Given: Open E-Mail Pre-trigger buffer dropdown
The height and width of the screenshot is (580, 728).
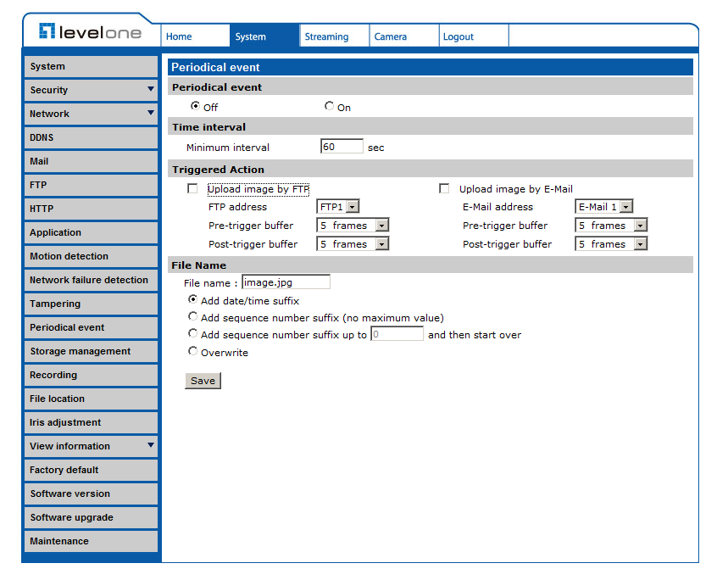Looking at the screenshot, I should pyautogui.click(x=611, y=226).
